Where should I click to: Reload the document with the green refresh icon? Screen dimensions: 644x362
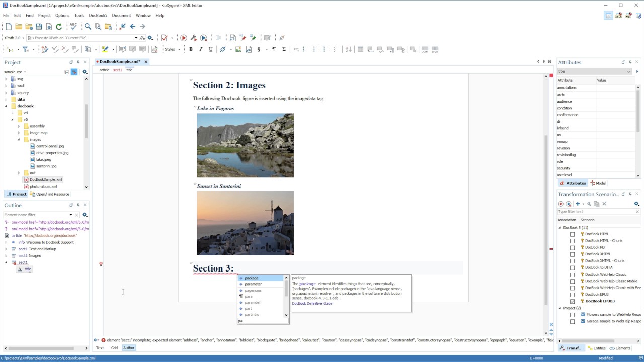tap(59, 26)
